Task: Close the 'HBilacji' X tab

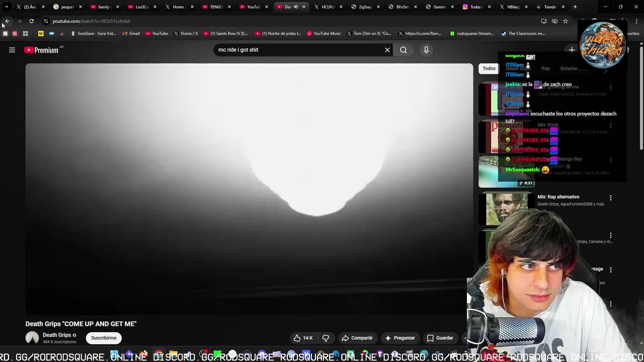Action: [527, 7]
